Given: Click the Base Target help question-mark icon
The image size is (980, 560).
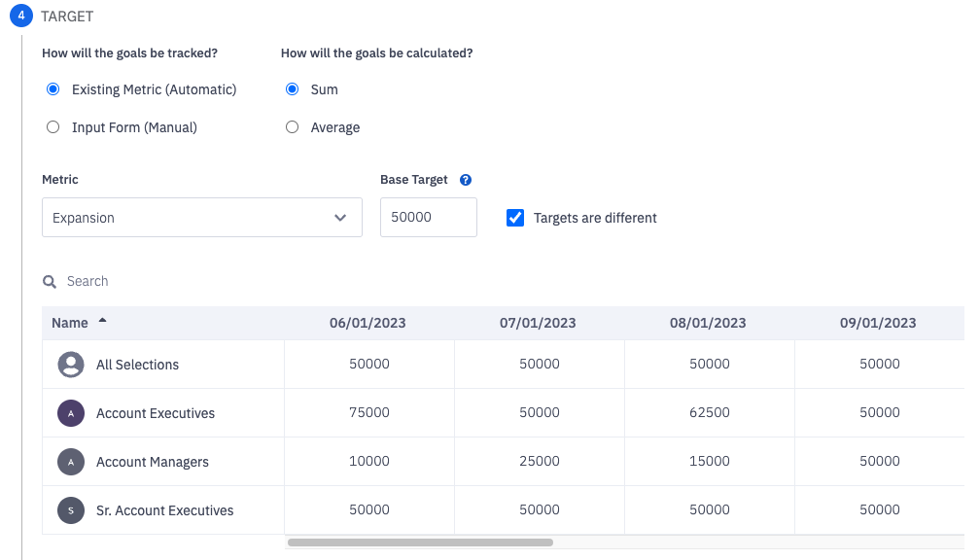Looking at the screenshot, I should [466, 180].
